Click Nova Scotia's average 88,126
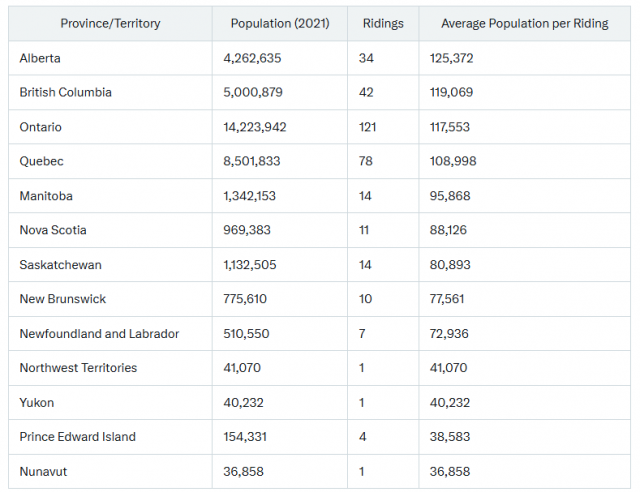640x492 pixels. pyautogui.click(x=451, y=230)
